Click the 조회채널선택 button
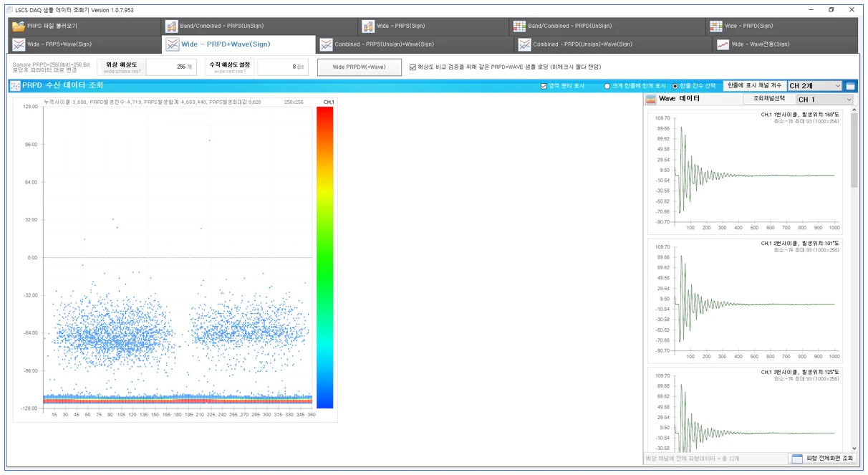 [x=768, y=99]
